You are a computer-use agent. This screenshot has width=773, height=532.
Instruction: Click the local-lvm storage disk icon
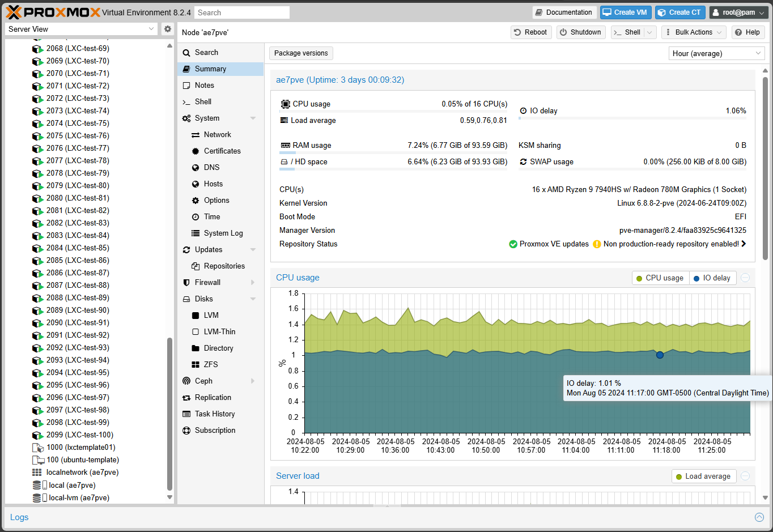(37, 498)
